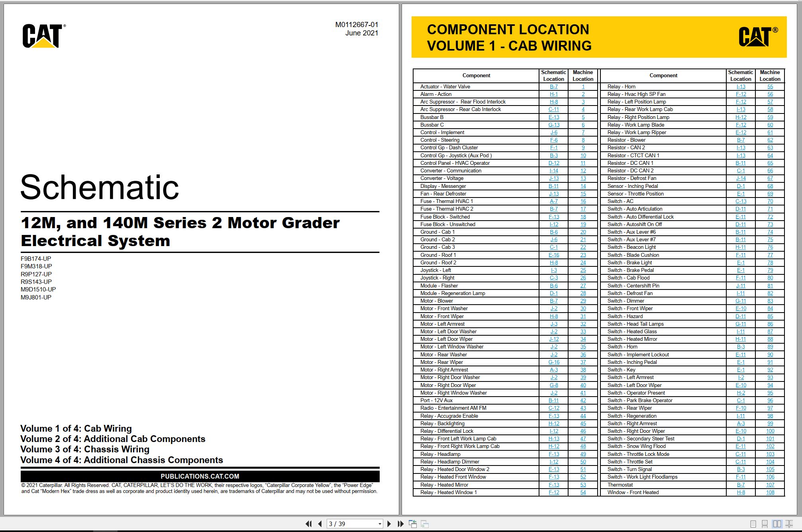Open schematic location D-12 for Control Panel - HVAC Operator
802x532 pixels.
click(553, 163)
